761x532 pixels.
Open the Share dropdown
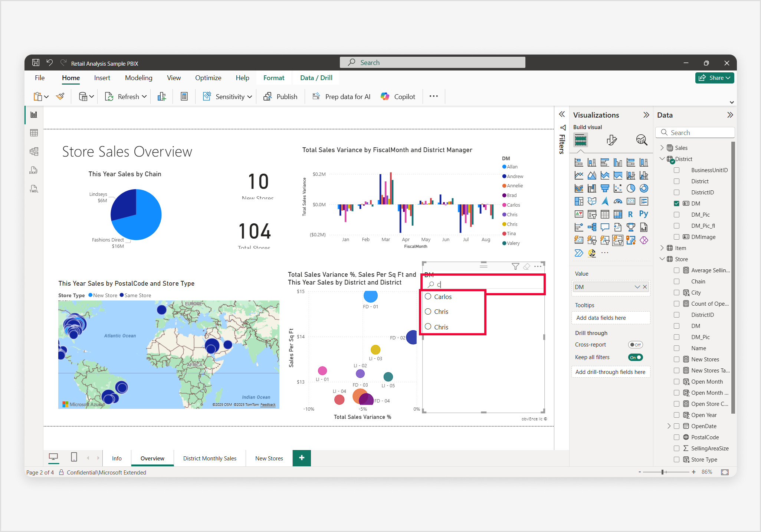point(714,78)
